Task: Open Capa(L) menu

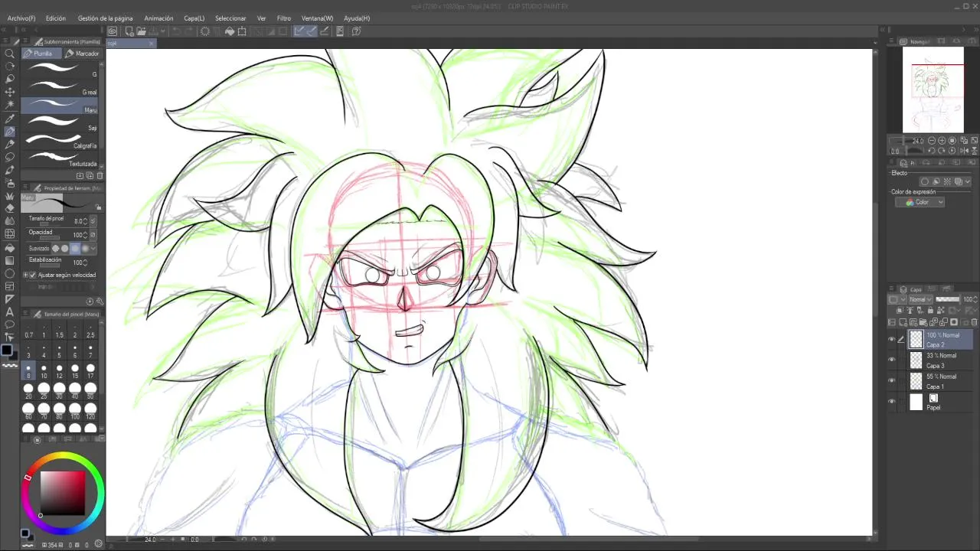Action: point(194,18)
